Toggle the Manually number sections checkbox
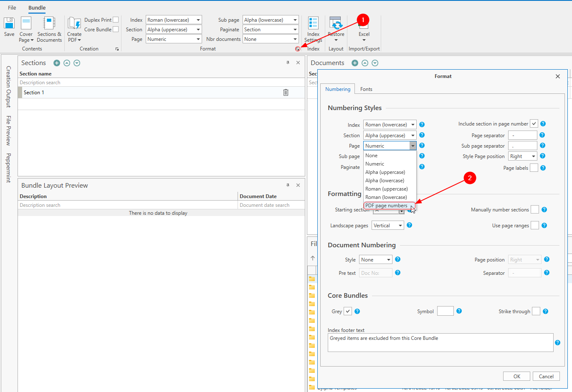Viewport: 572px width, 392px height. point(534,209)
